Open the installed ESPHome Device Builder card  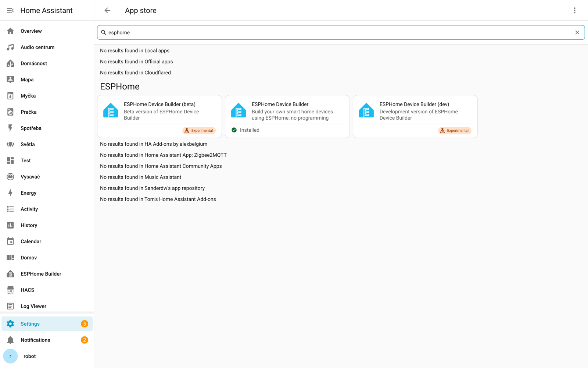(x=287, y=116)
